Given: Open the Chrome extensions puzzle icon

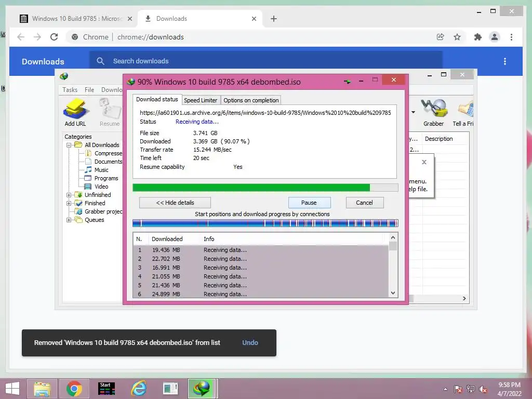Looking at the screenshot, I should (x=478, y=37).
